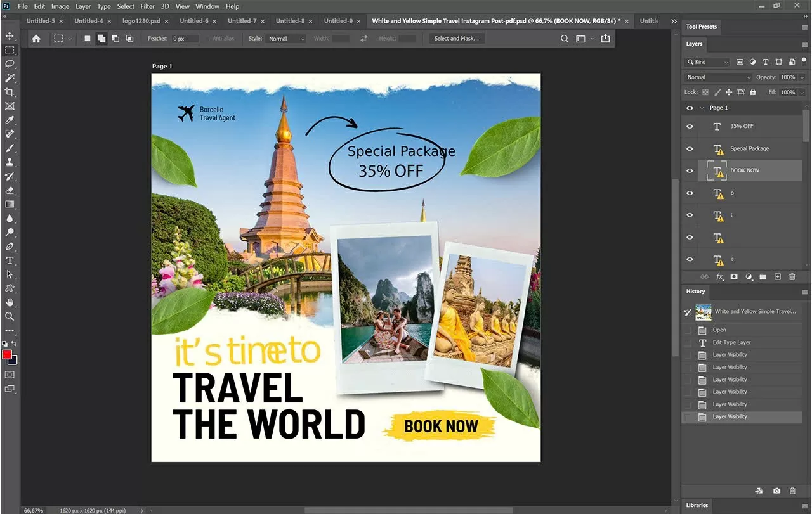
Task: Open the Filter menu
Action: 147,6
